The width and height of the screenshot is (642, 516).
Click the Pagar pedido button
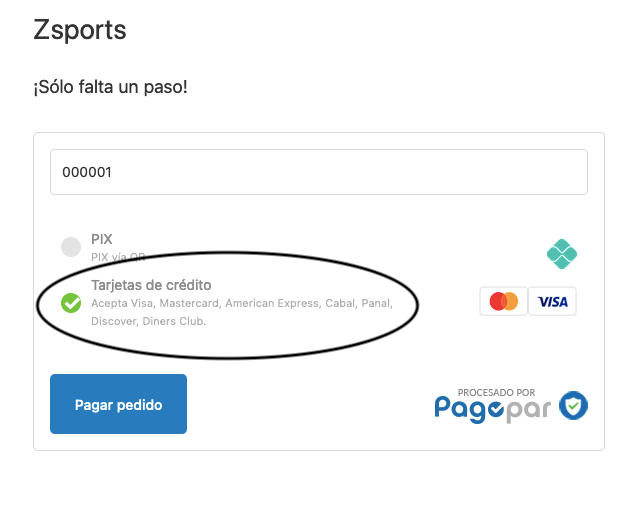pyautogui.click(x=118, y=404)
